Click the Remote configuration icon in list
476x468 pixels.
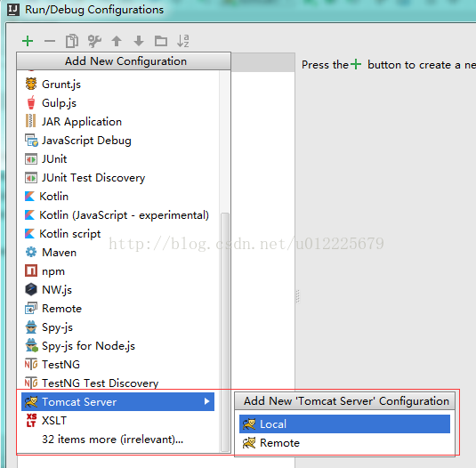click(31, 309)
